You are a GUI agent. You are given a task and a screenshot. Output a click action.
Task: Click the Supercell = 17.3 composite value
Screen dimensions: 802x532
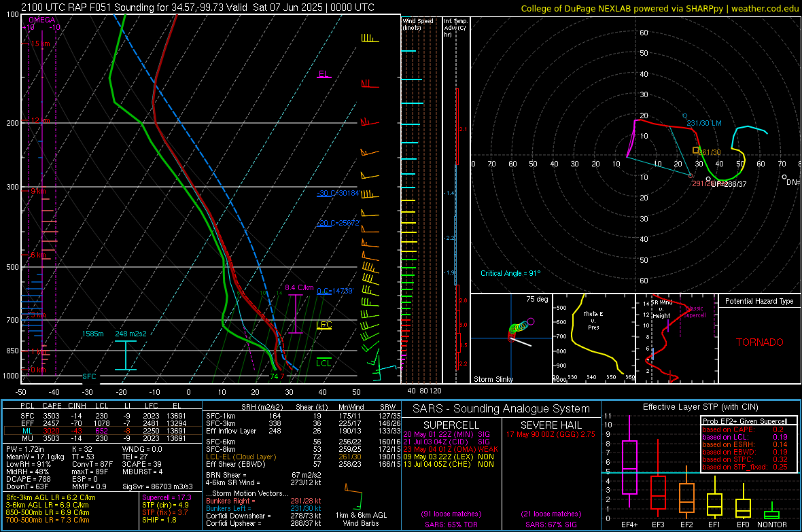[x=167, y=497]
